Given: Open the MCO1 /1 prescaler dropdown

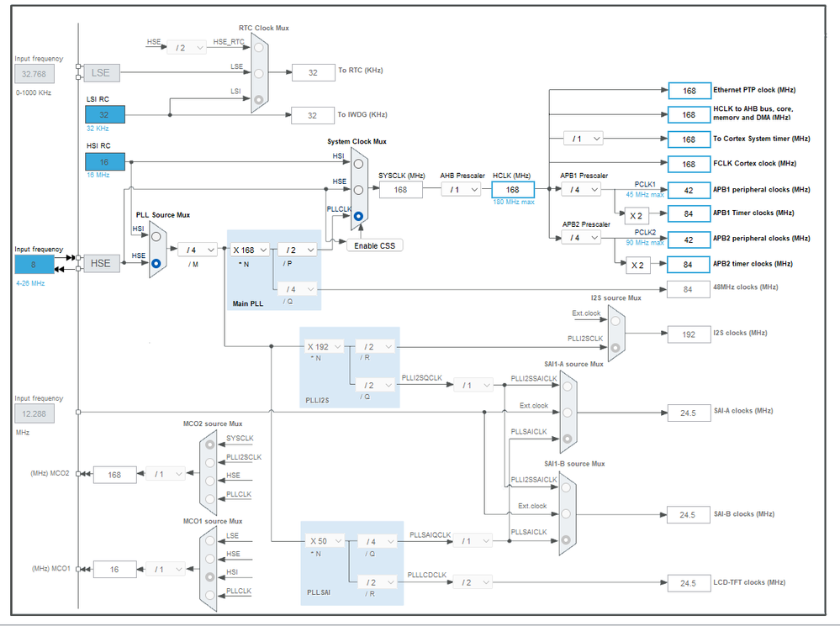Looking at the screenshot, I should (166, 569).
